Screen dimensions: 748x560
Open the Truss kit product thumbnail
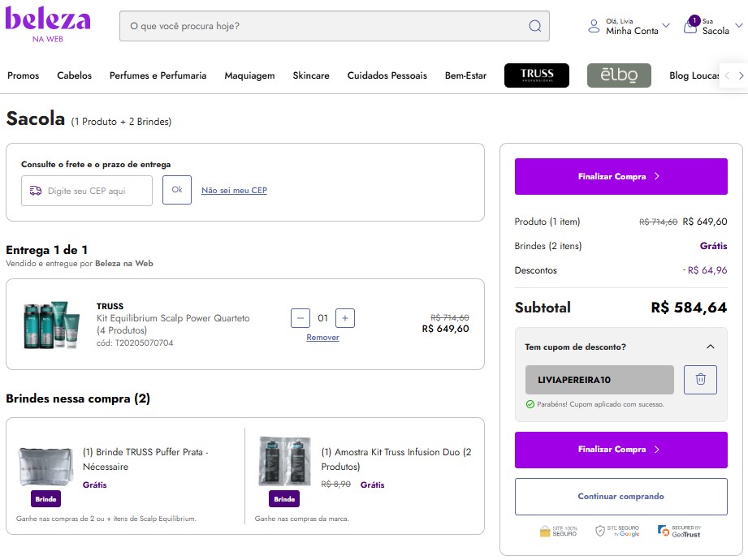[x=52, y=325]
